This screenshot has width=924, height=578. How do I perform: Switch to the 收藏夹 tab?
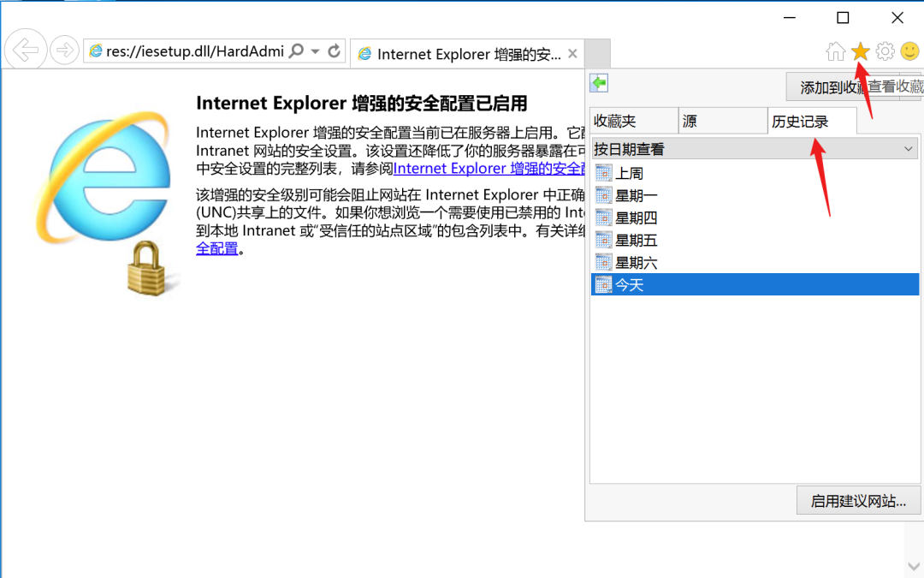pyautogui.click(x=634, y=121)
